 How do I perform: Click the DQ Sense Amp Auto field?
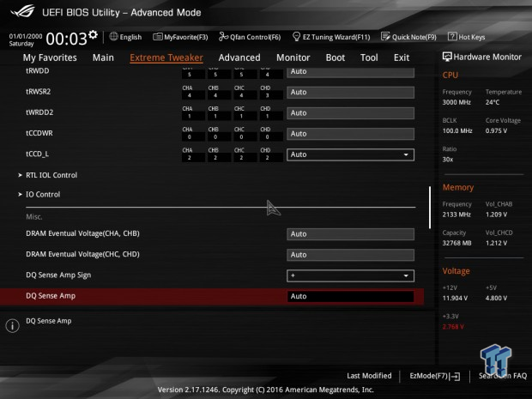click(350, 297)
